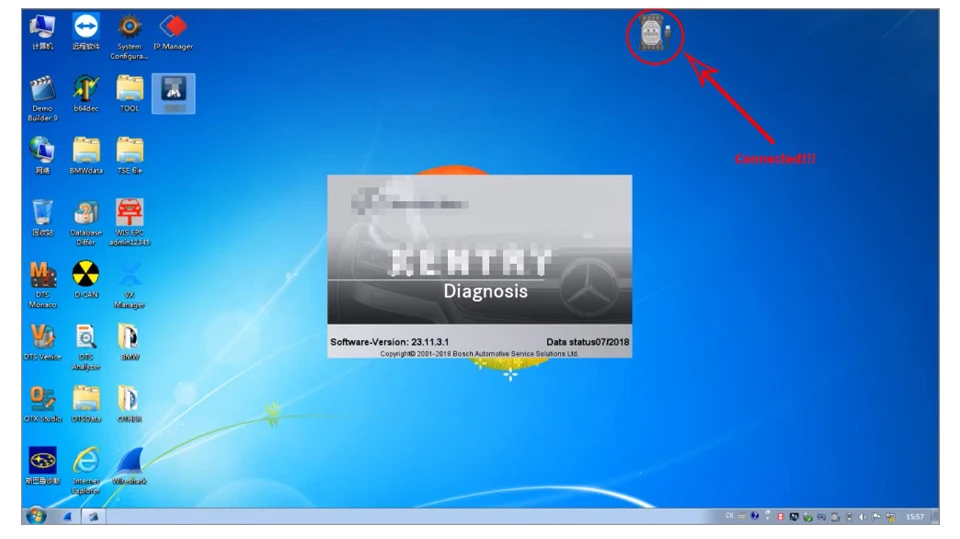Screen dimensions: 960x539
Task: Launch the b64dec utility
Action: [86, 94]
